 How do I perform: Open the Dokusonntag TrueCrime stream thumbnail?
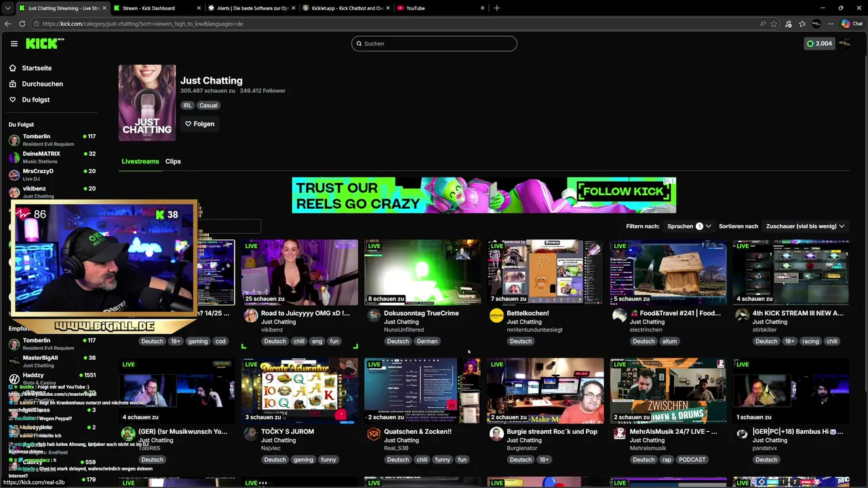click(422, 272)
